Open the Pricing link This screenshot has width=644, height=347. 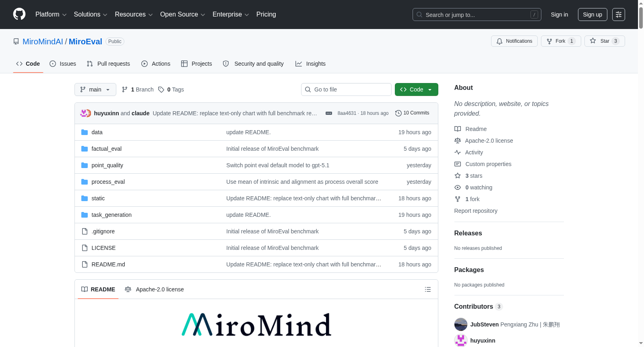click(266, 15)
